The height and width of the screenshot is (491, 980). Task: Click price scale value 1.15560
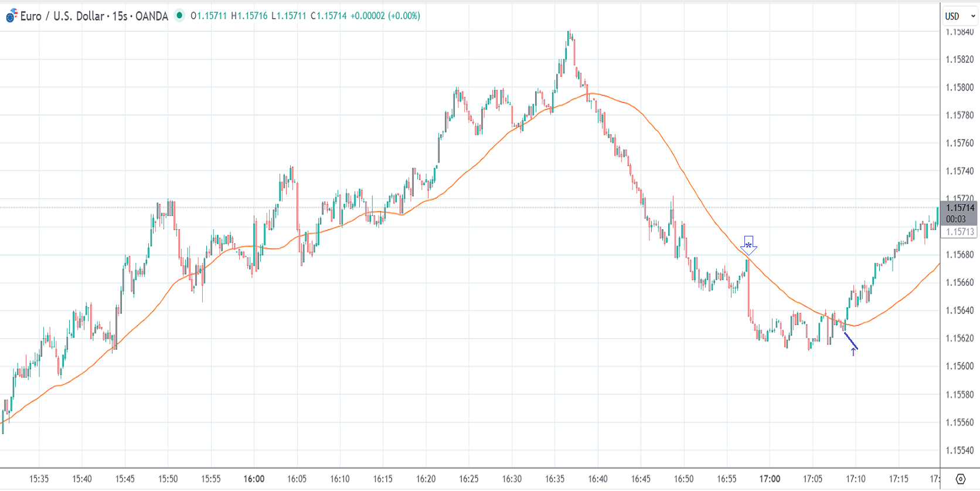pos(959,422)
